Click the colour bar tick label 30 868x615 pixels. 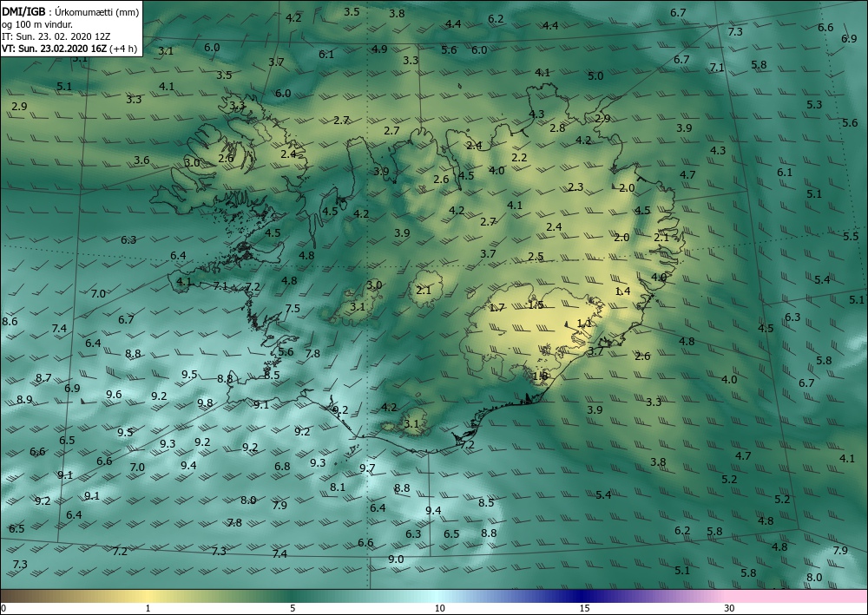[730, 609]
